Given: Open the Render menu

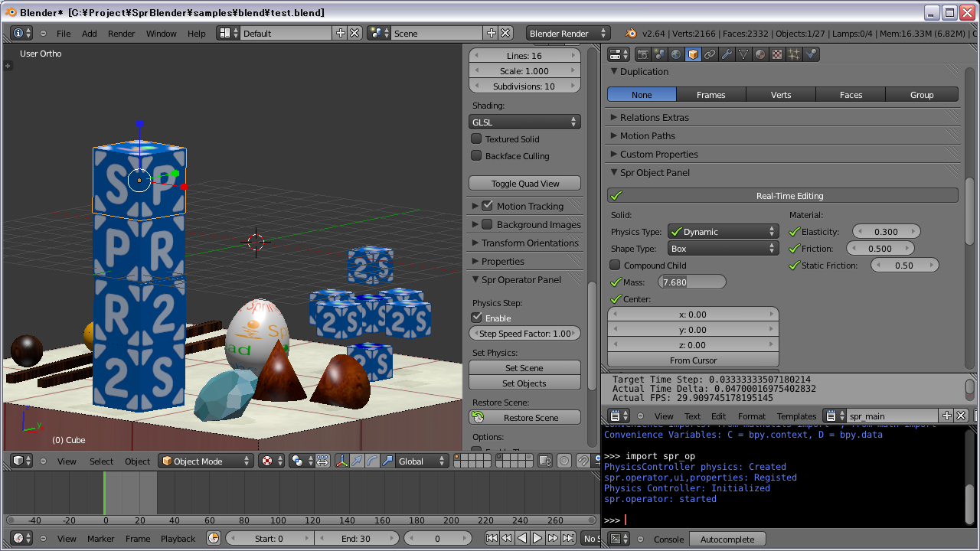Looking at the screenshot, I should coord(121,33).
